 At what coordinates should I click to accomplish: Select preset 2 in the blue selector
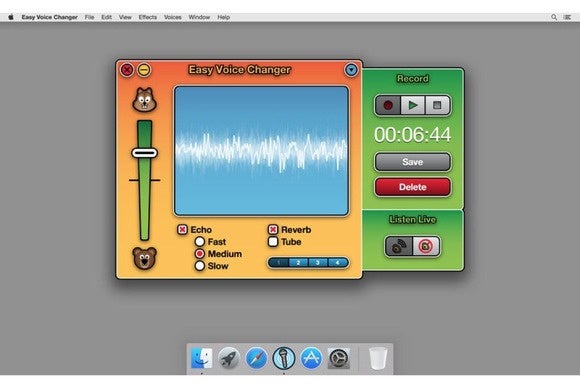coord(298,263)
